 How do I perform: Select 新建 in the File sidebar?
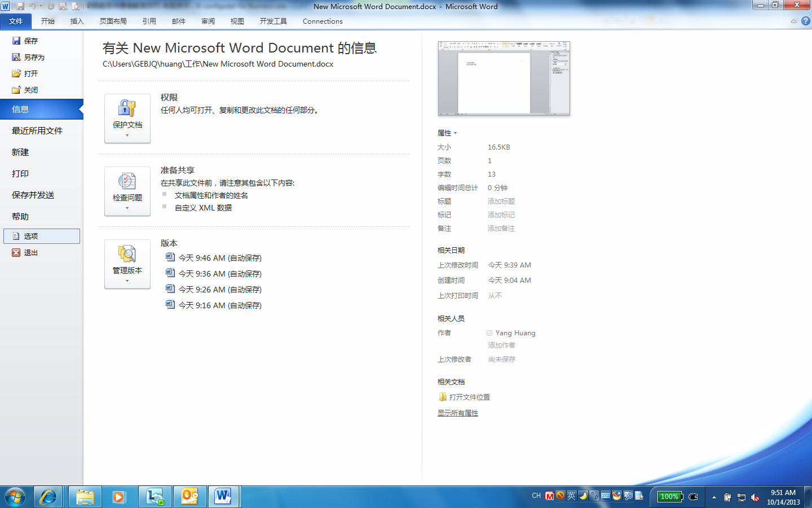20,152
